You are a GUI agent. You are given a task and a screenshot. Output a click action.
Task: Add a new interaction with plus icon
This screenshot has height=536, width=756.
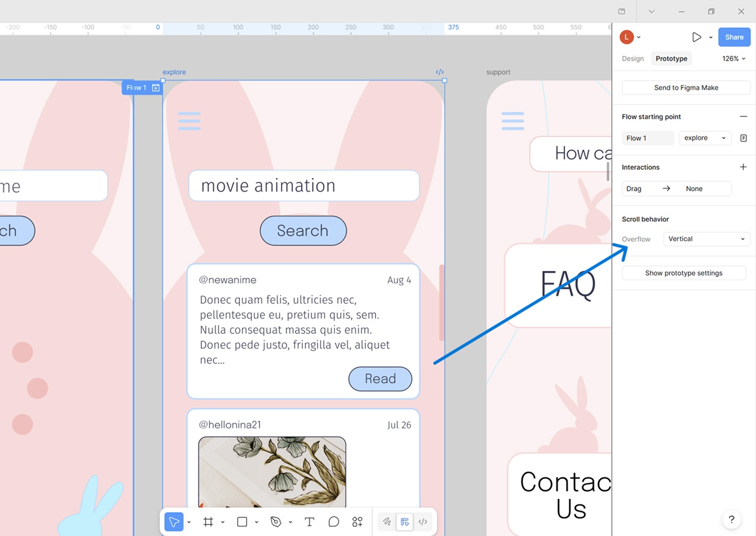point(743,167)
